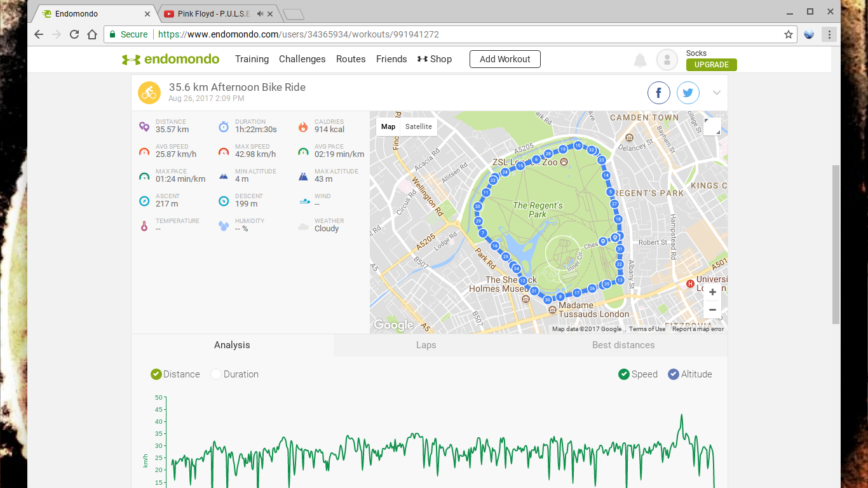Click Report a map error link
Viewport: 868px width, 488px height.
698,329
